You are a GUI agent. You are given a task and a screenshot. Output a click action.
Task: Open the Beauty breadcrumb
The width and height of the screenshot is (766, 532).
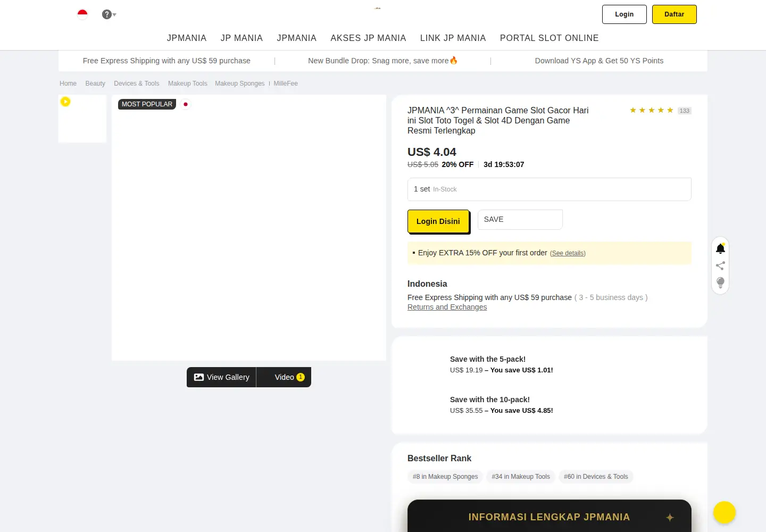click(95, 84)
